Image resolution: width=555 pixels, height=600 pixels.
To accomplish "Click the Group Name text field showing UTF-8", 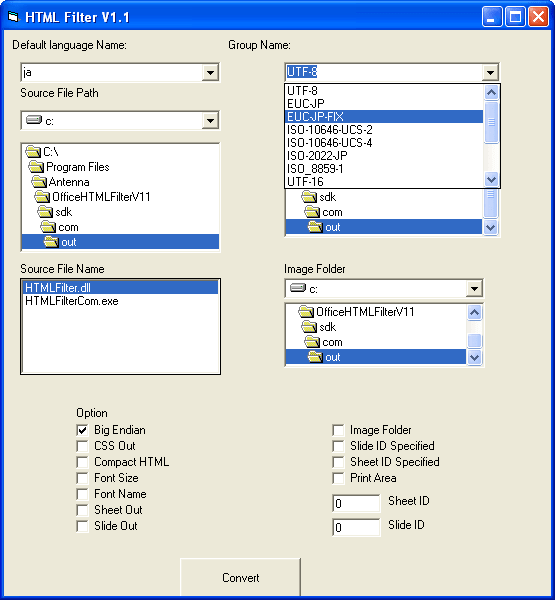I will 384,72.
